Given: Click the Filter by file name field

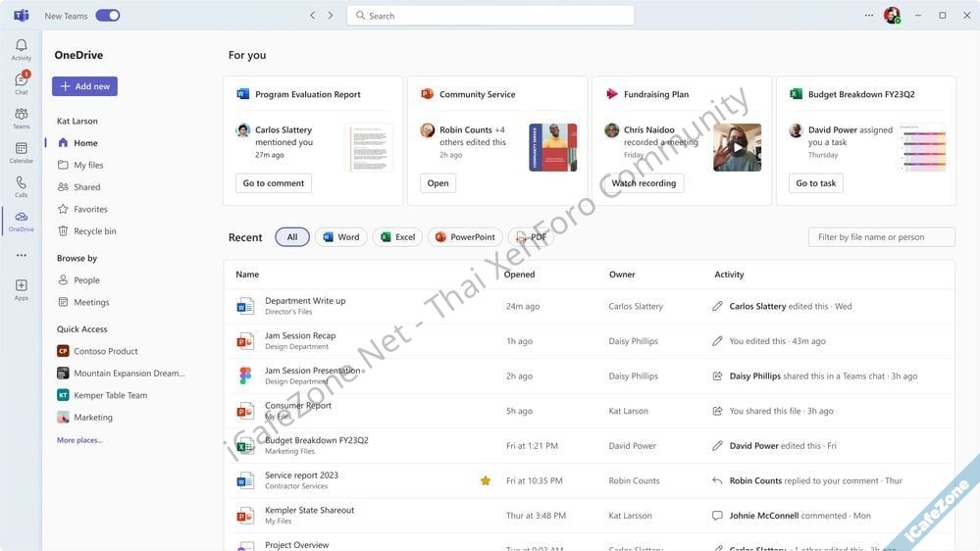Looking at the screenshot, I should 881,237.
